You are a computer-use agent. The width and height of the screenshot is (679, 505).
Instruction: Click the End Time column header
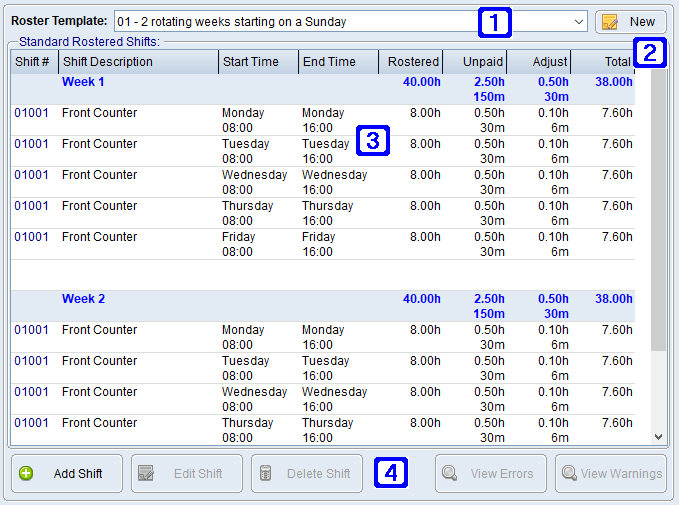point(338,62)
